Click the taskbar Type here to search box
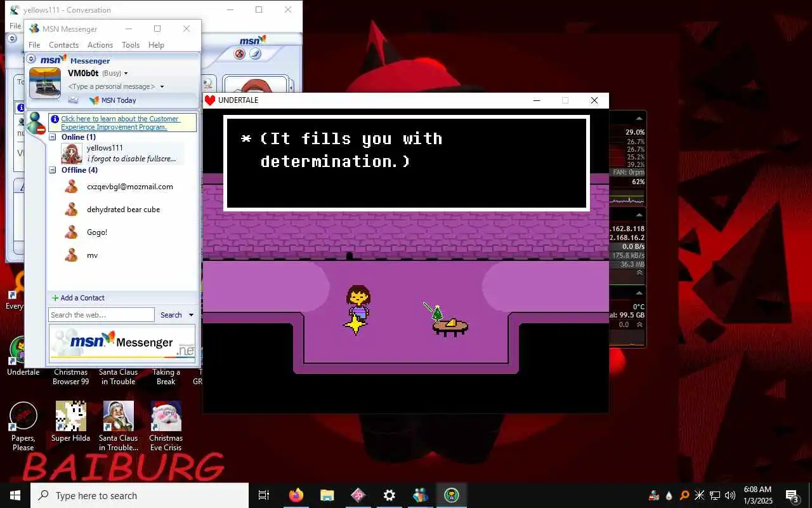This screenshot has width=812, height=508. [140, 495]
